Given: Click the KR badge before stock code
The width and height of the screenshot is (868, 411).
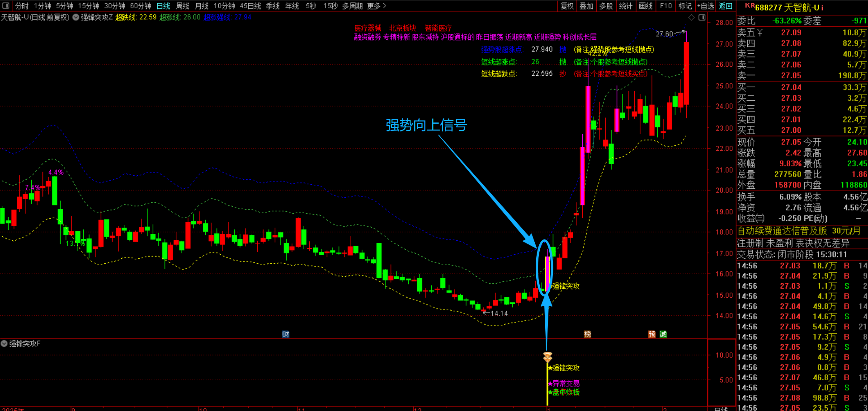Looking at the screenshot, I should pyautogui.click(x=750, y=6).
